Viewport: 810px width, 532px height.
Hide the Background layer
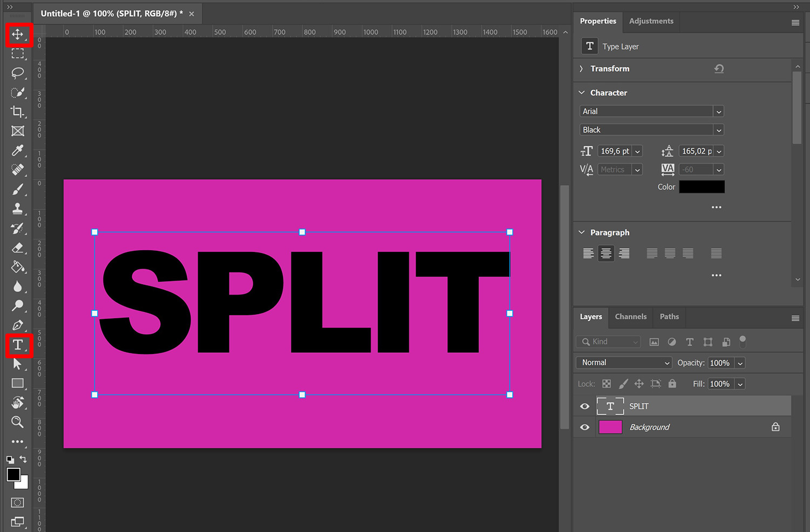[x=584, y=427]
